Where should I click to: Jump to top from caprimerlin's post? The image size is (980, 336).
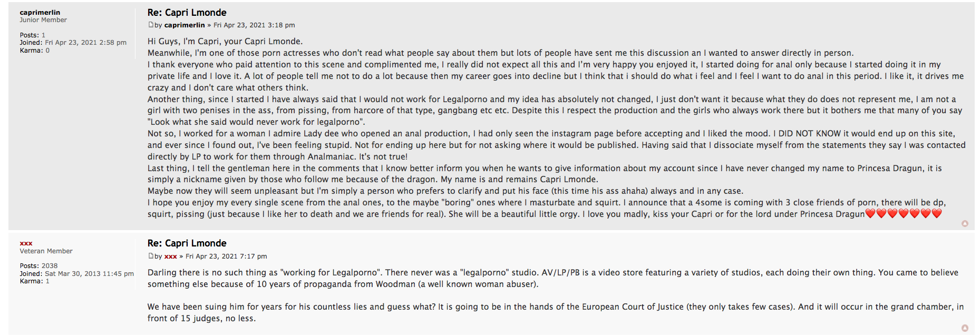[965, 224]
